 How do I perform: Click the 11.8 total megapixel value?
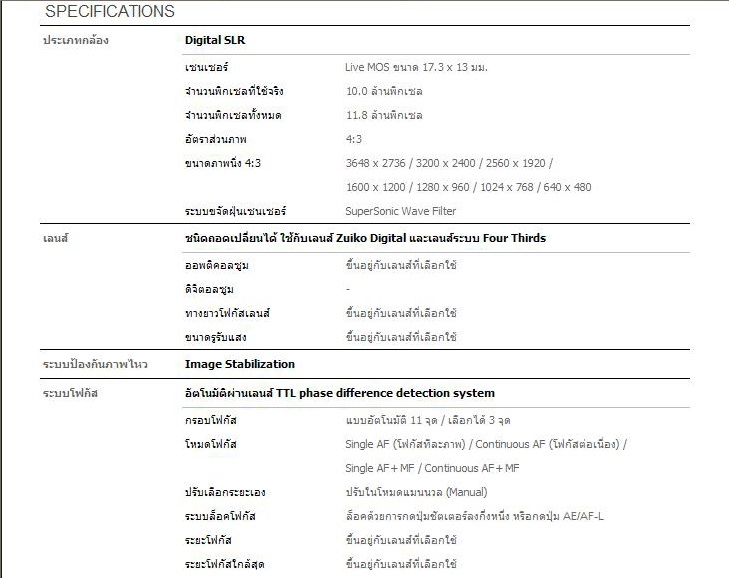(x=384, y=115)
